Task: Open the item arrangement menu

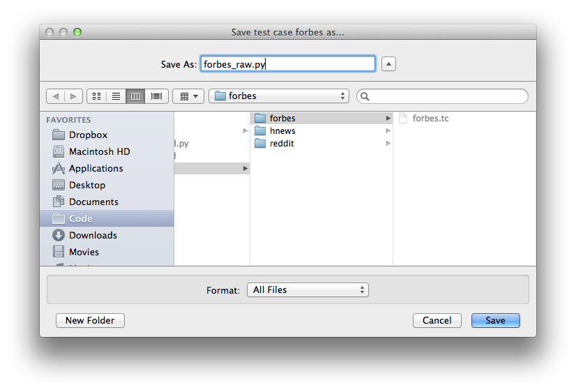Action: 188,96
